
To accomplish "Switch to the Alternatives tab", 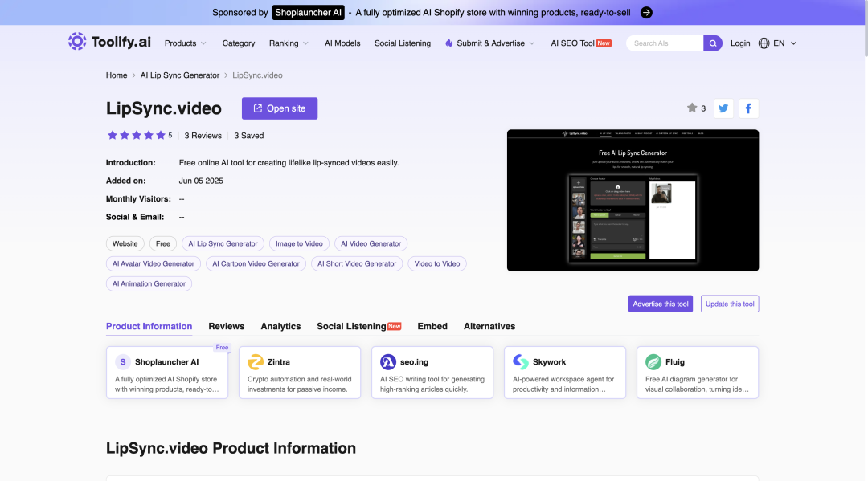I will 489,326.
